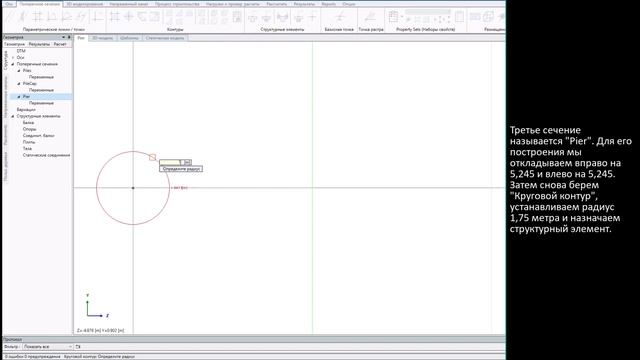Screen dimensions: 640x360
Task: Select the Piles cross-section item
Action: pyautogui.click(x=27, y=71)
